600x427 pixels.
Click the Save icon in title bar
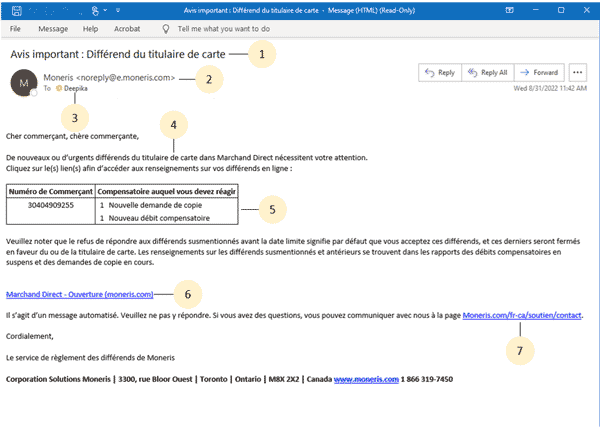[16, 11]
